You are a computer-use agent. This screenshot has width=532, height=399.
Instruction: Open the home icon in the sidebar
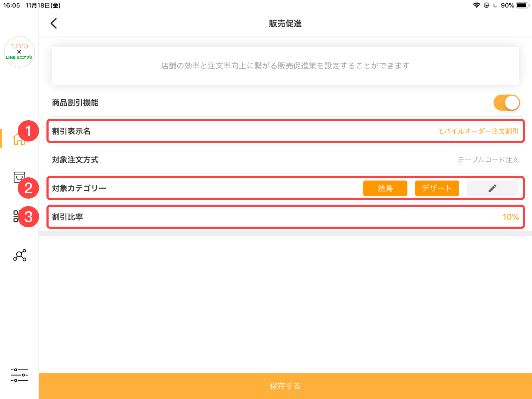[x=19, y=139]
